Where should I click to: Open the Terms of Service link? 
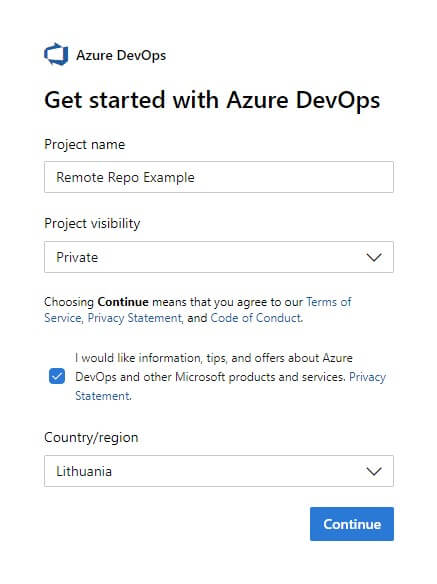pyautogui.click(x=197, y=310)
